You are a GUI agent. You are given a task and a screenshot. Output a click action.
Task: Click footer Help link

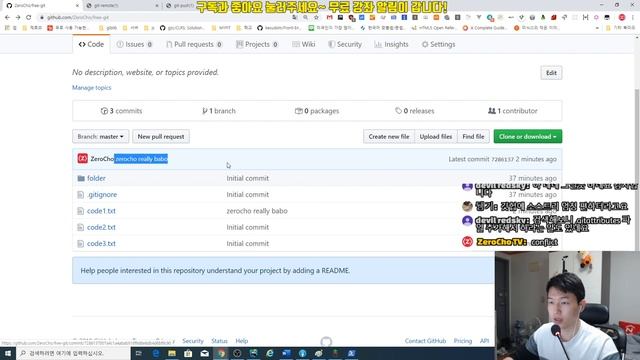point(242,341)
